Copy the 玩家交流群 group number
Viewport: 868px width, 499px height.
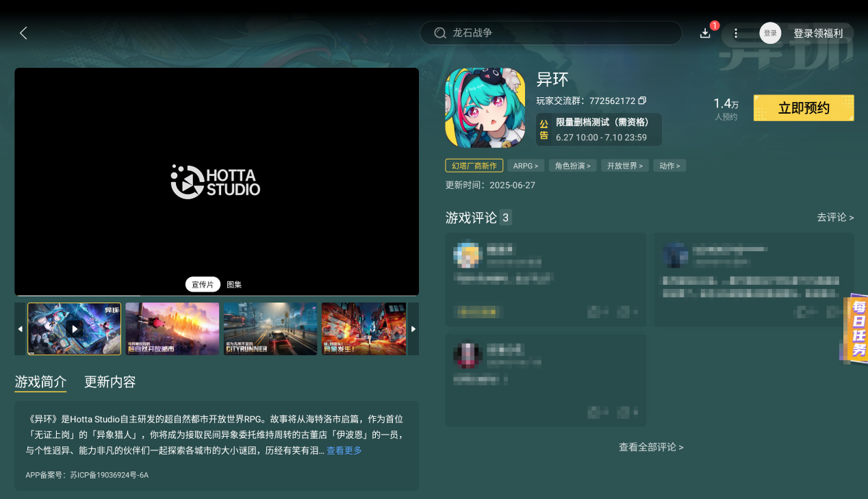pyautogui.click(x=641, y=101)
